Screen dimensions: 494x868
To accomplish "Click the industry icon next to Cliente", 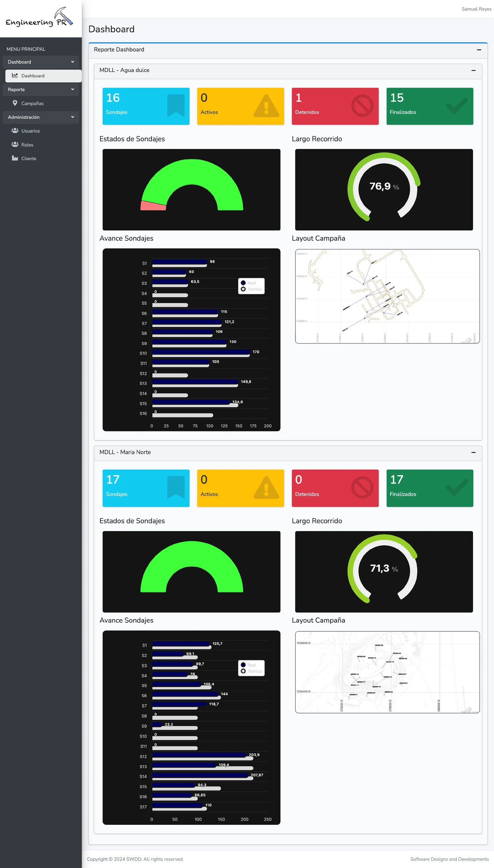I will click(x=15, y=158).
